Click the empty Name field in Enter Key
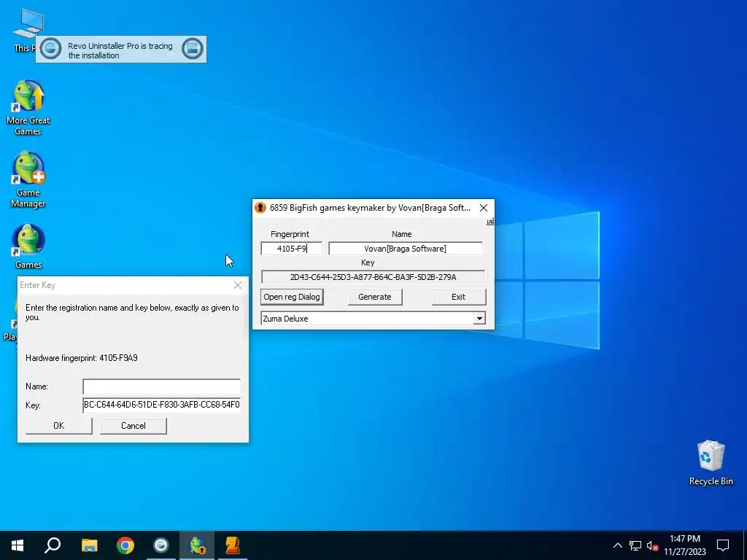 (161, 386)
